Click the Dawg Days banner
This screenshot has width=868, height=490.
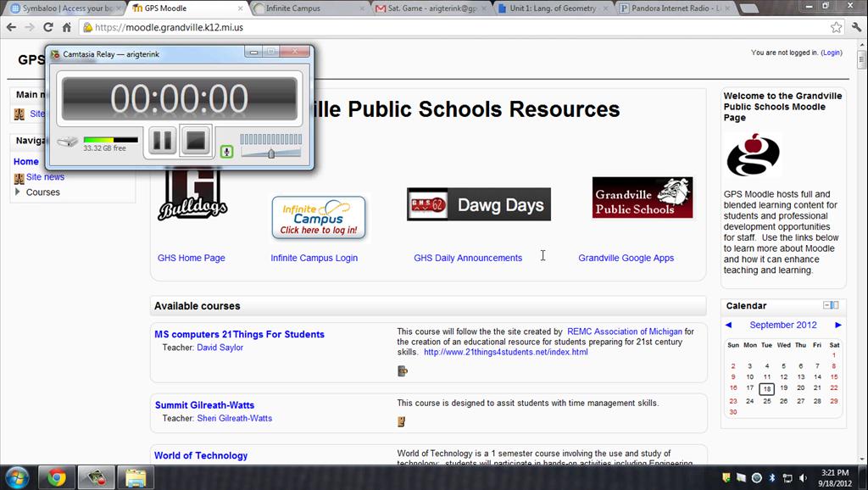pyautogui.click(x=479, y=204)
